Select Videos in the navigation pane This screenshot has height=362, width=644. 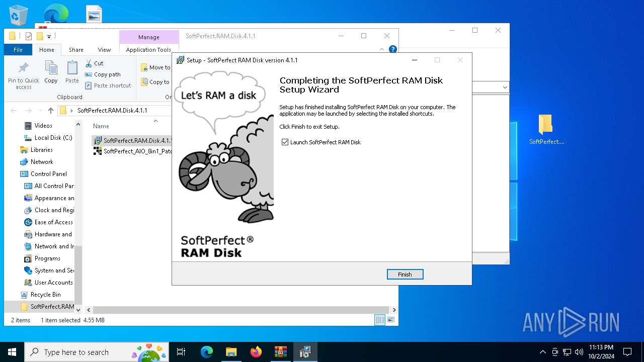click(x=43, y=126)
